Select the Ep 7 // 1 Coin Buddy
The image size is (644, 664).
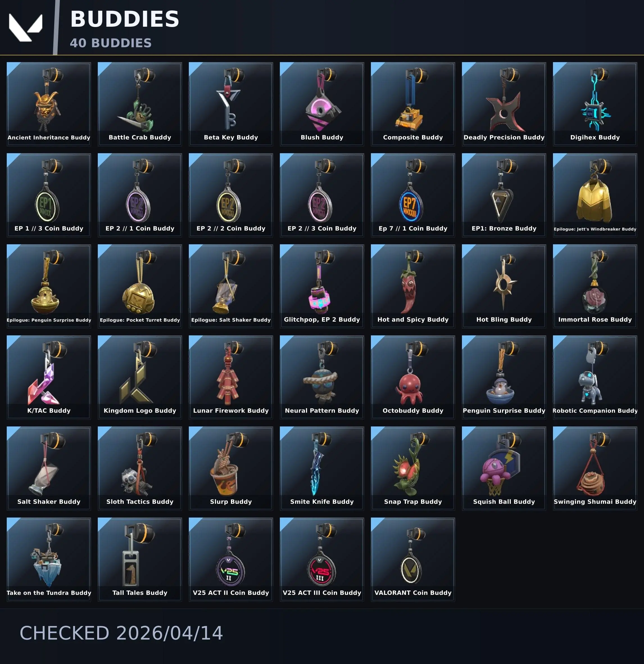413,195
